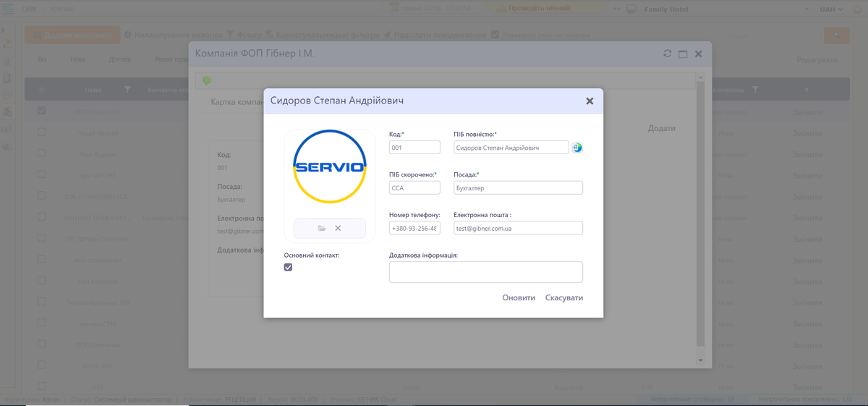Click refresh icon in Компанія window header
Image resolution: width=868 pixels, height=406 pixels.
668,54
